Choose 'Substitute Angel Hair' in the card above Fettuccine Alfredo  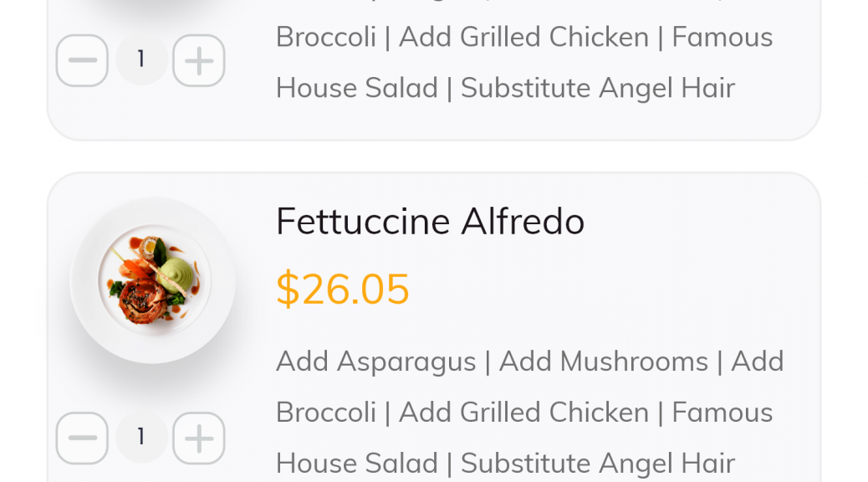click(598, 88)
